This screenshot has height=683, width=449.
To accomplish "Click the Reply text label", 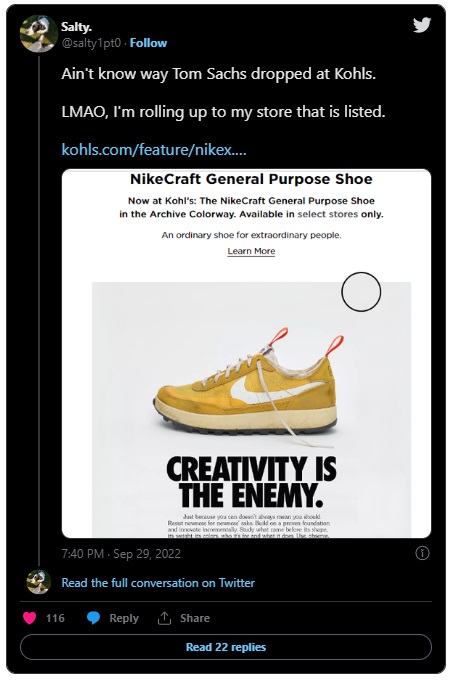I will (x=124, y=618).
